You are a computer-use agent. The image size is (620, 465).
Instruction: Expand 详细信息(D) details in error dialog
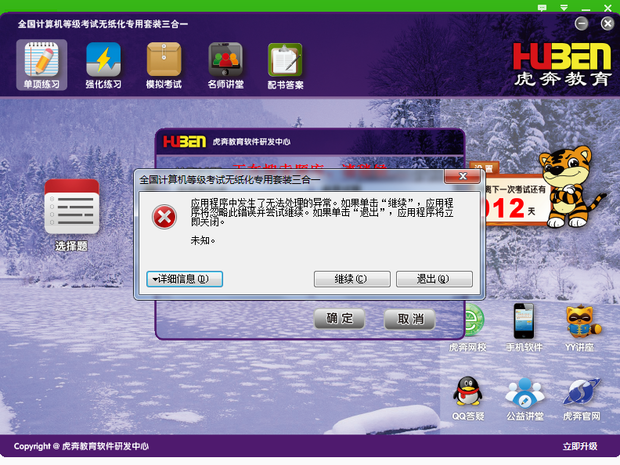click(185, 279)
